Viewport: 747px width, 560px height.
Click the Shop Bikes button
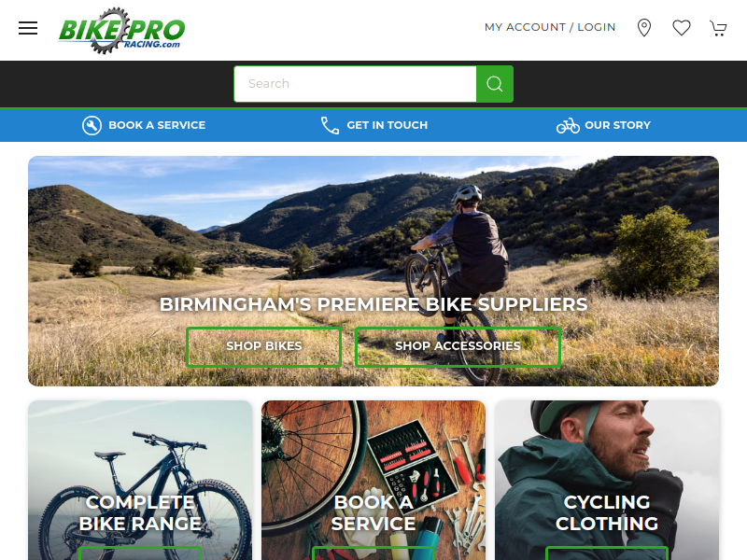264,346
